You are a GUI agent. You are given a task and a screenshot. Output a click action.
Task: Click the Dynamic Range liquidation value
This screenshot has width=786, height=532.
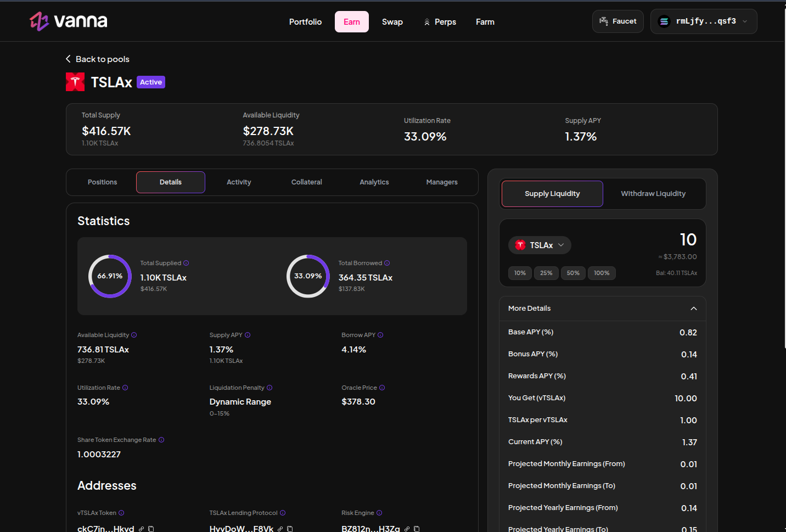click(x=240, y=402)
